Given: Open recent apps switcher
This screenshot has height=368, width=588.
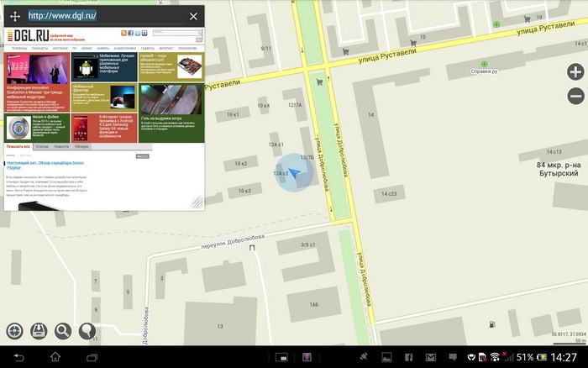Looking at the screenshot, I should click(x=92, y=358).
